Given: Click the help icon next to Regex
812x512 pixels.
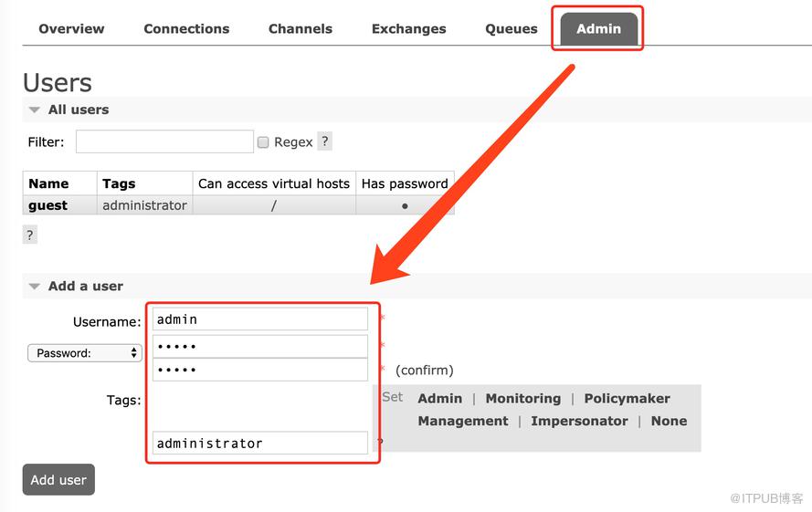Looking at the screenshot, I should [324, 141].
